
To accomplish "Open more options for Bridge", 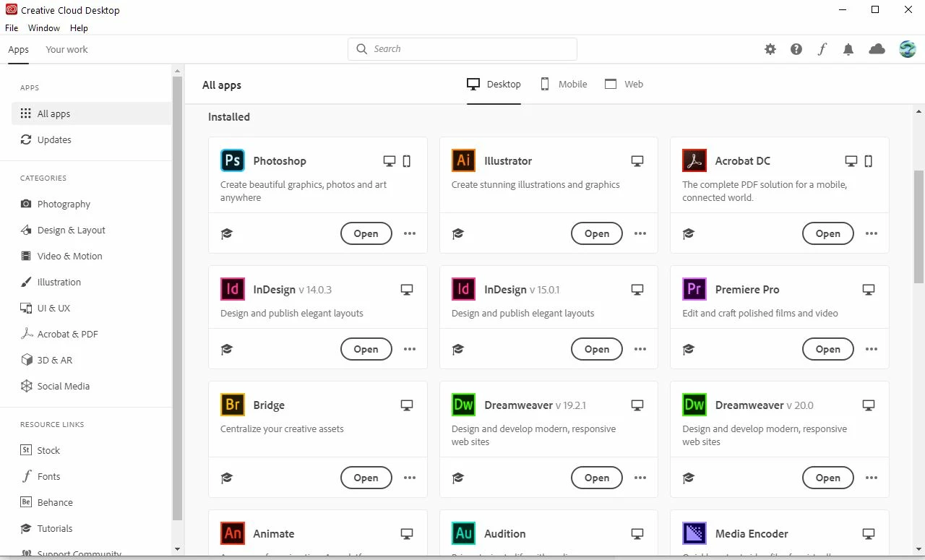I will coord(410,478).
